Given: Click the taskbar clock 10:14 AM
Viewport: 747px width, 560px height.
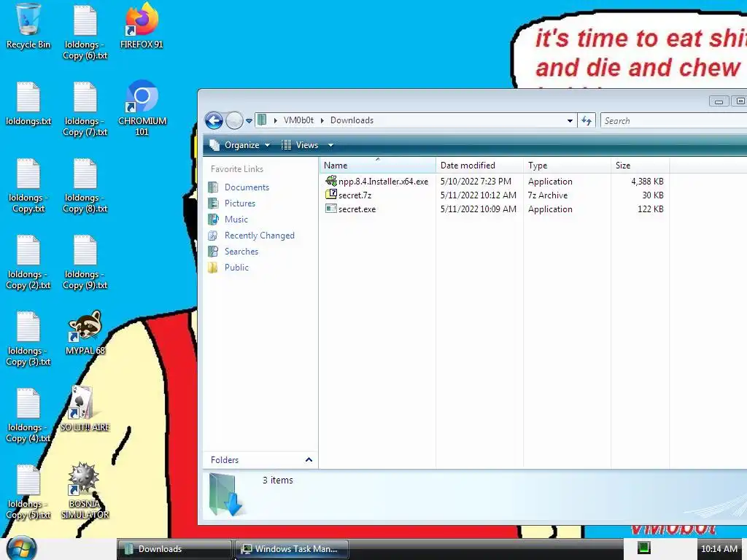Looking at the screenshot, I should (x=719, y=548).
